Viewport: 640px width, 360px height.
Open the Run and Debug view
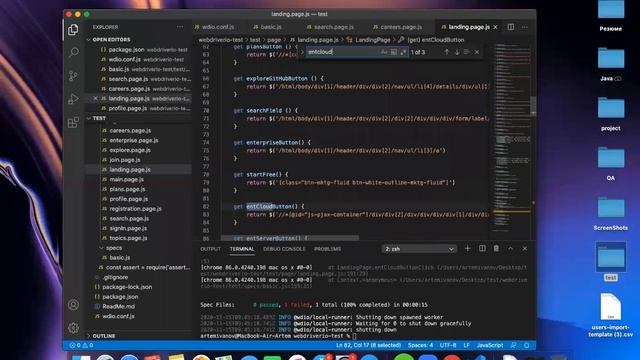(x=73, y=99)
